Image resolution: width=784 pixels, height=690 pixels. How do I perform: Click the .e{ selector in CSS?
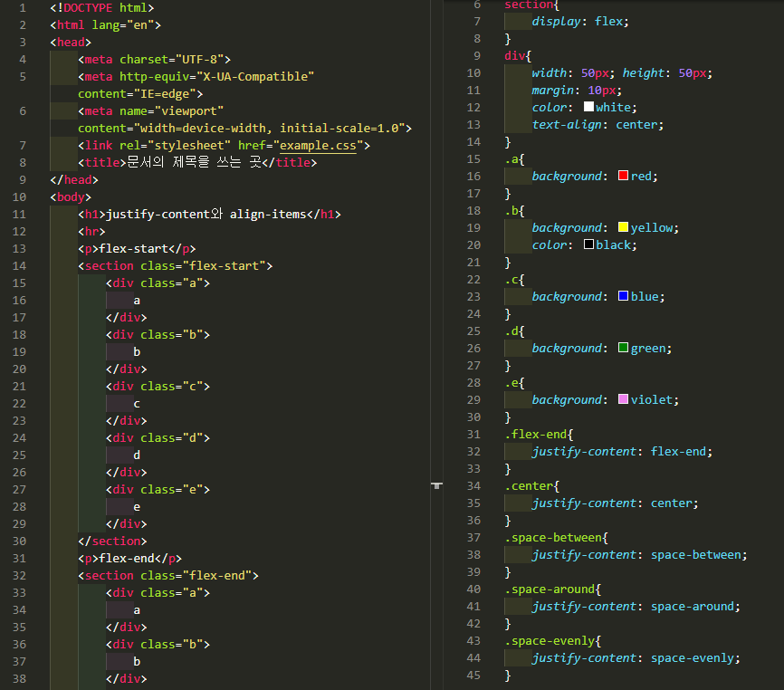514,382
